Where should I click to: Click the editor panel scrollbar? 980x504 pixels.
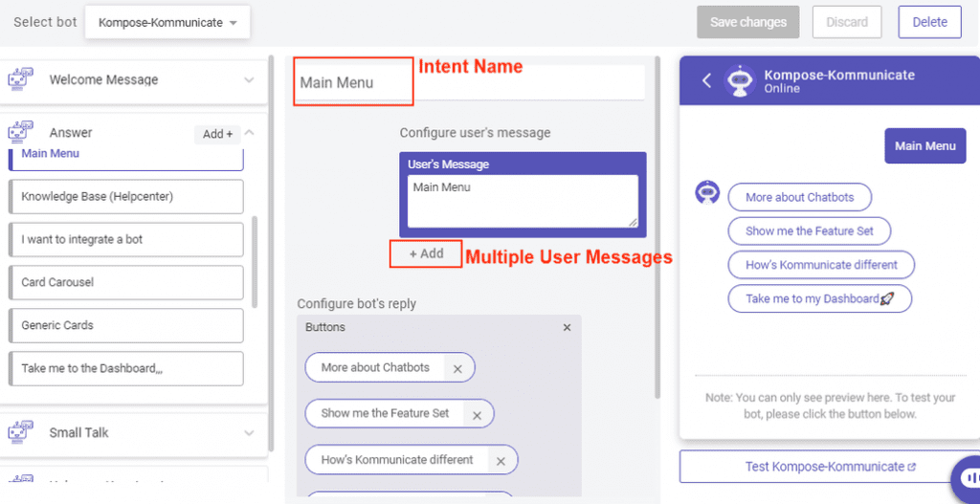657,228
